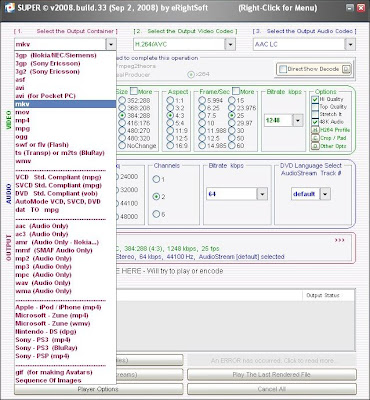Select 1 audio channel
Viewport: 370px width, 400px height.
156,179
